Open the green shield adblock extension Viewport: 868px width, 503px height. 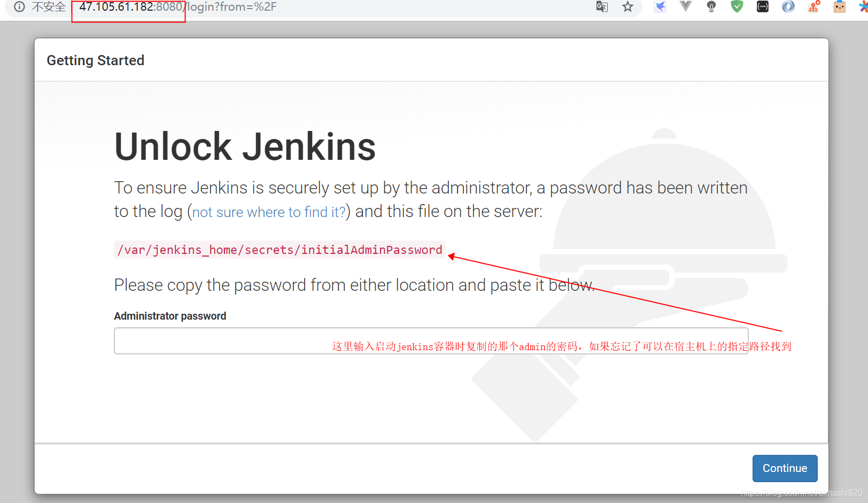pos(737,7)
